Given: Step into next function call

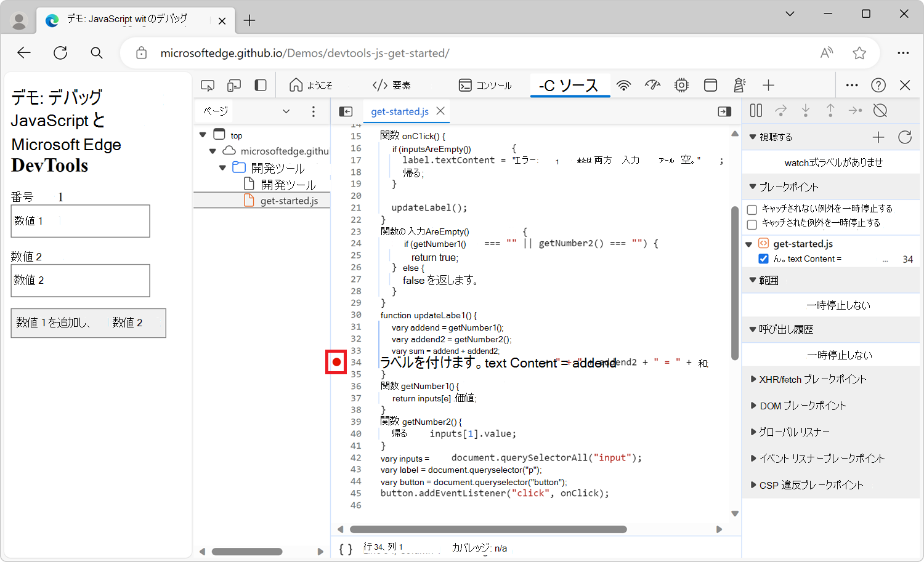Looking at the screenshot, I should point(806,110).
